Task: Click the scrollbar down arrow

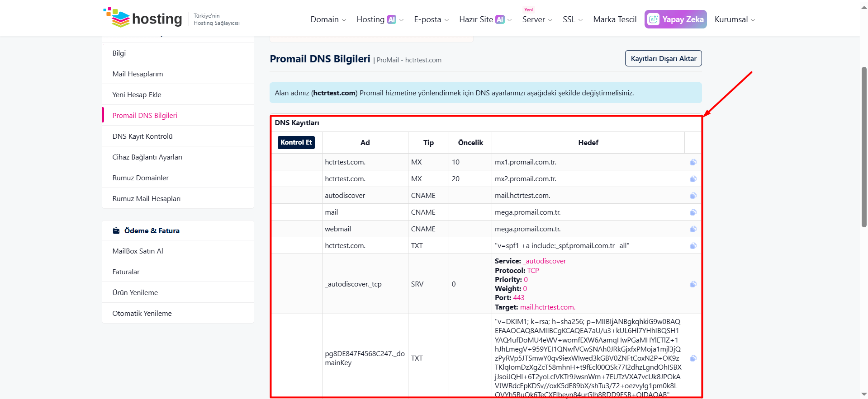Action: point(864,394)
